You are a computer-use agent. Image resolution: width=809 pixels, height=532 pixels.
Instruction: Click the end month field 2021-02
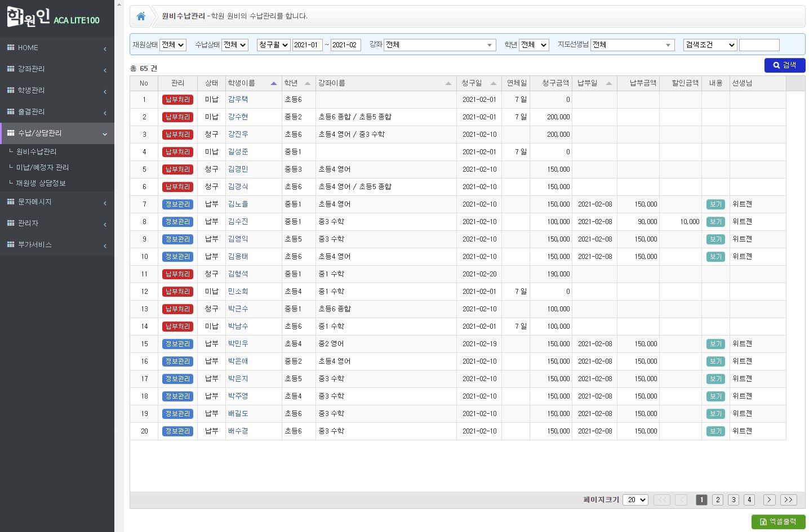[345, 45]
